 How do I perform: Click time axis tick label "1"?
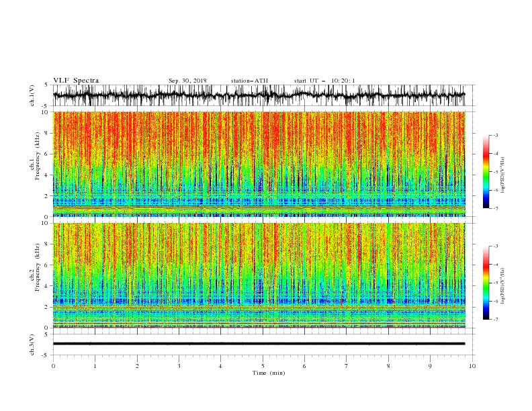[95, 366]
